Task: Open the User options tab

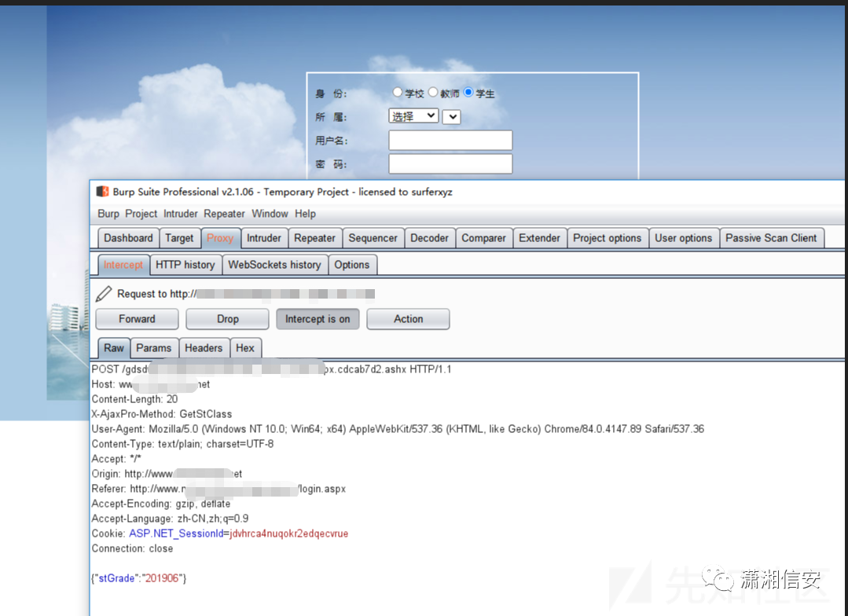Action: tap(684, 238)
